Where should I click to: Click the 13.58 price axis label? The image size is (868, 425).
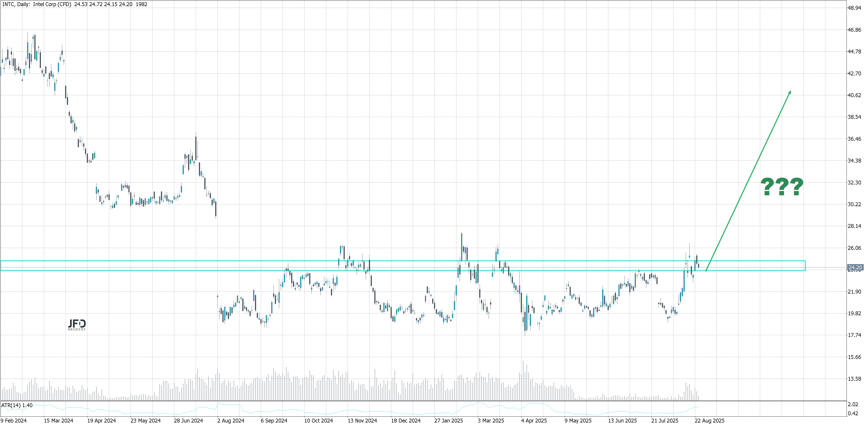854,379
